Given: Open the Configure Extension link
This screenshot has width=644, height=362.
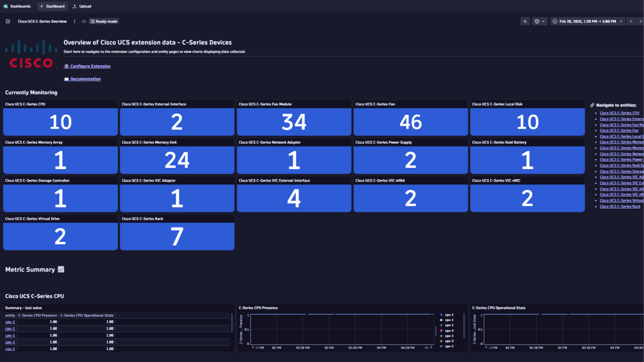Looking at the screenshot, I should [90, 66].
